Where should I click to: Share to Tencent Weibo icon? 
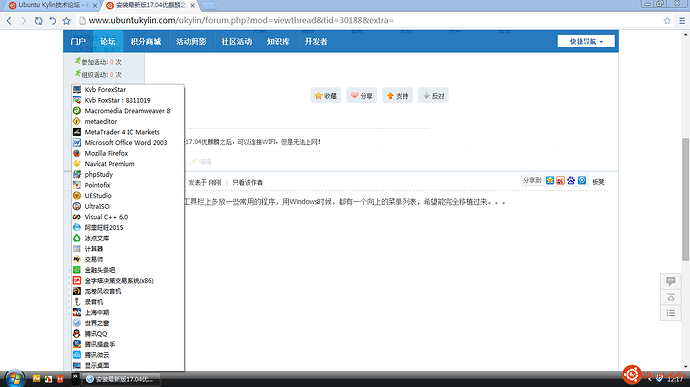582,181
